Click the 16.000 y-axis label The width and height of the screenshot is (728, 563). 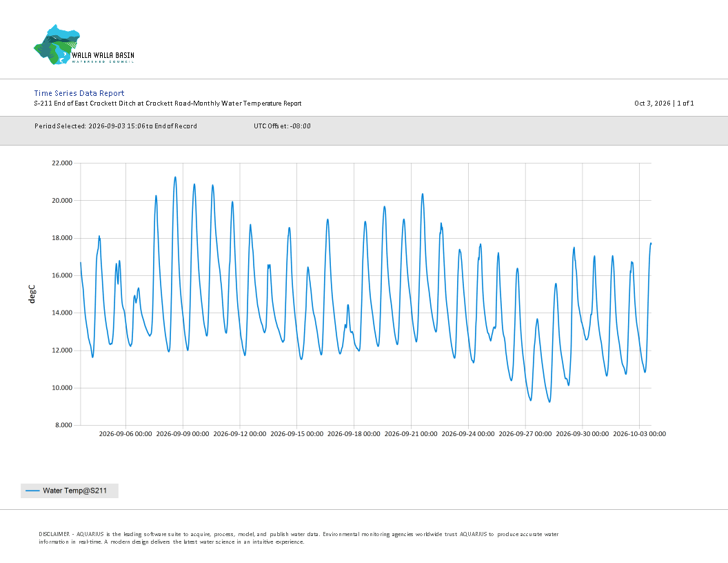[x=62, y=275]
